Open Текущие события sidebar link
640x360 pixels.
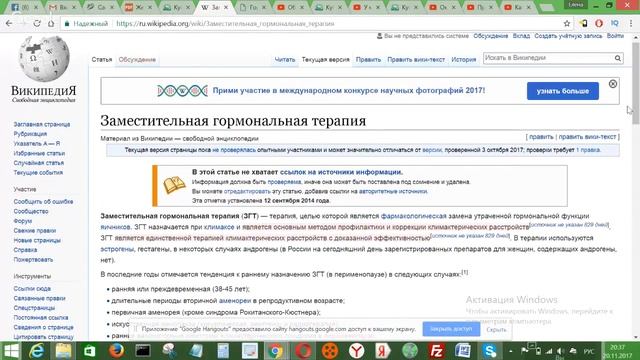pyautogui.click(x=38, y=173)
